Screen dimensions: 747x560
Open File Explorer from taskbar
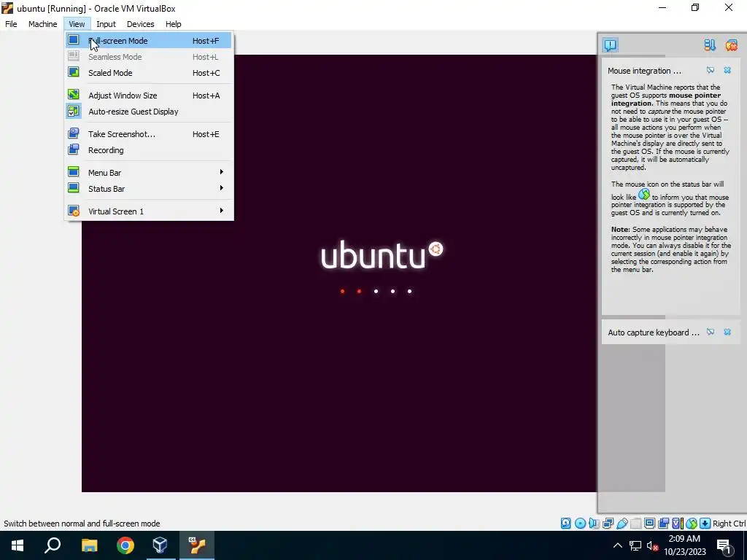[89, 545]
